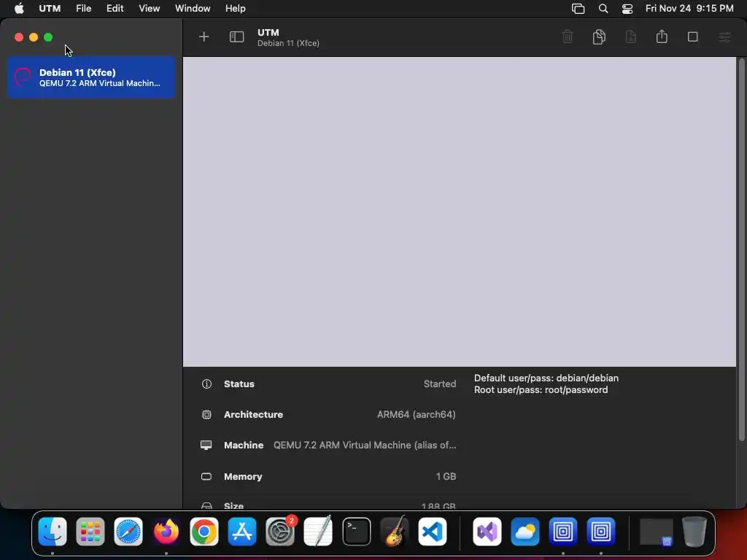Click the Memory icon

point(206,477)
